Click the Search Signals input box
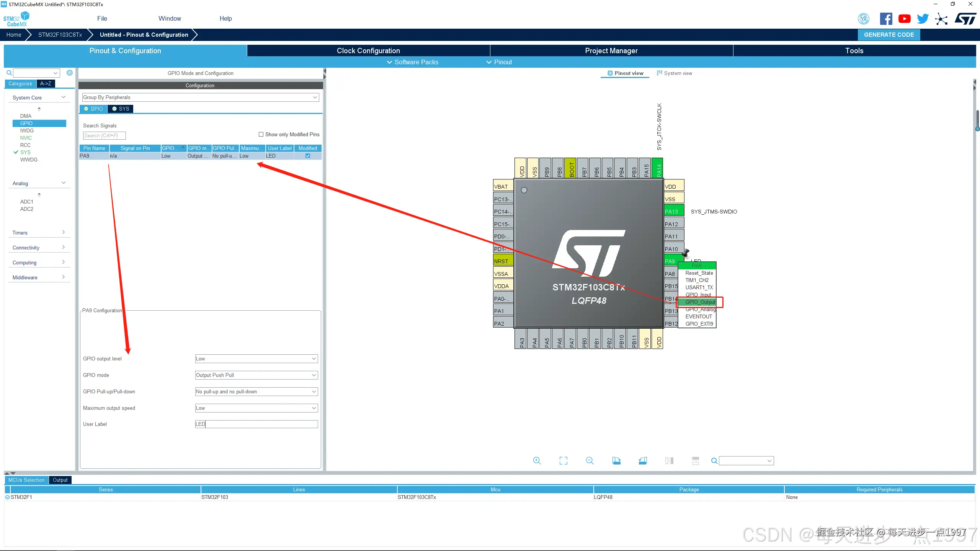This screenshot has width=980, height=551. click(104, 135)
